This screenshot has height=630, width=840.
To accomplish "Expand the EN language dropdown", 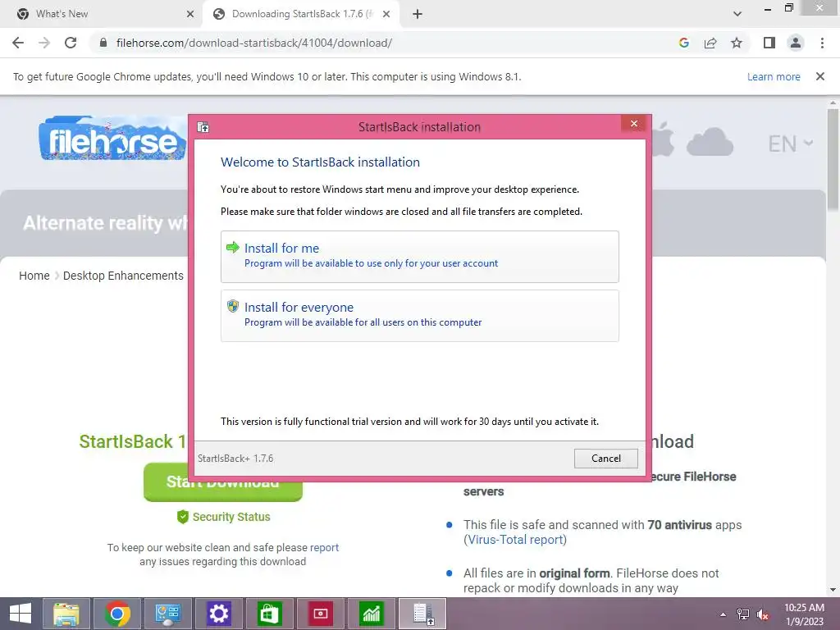I will (790, 144).
